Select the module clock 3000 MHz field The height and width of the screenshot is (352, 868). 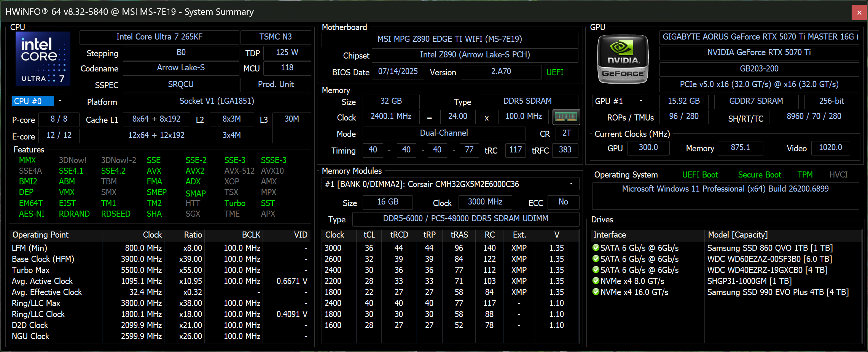pos(485,202)
